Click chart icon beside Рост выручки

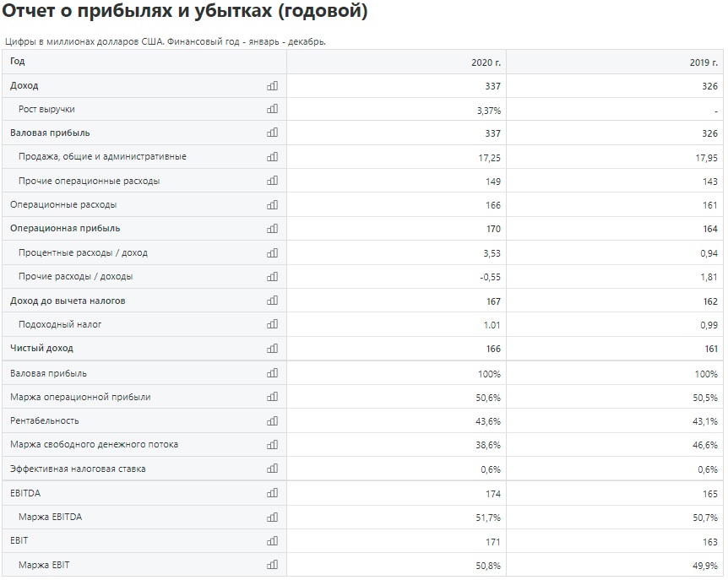273,109
